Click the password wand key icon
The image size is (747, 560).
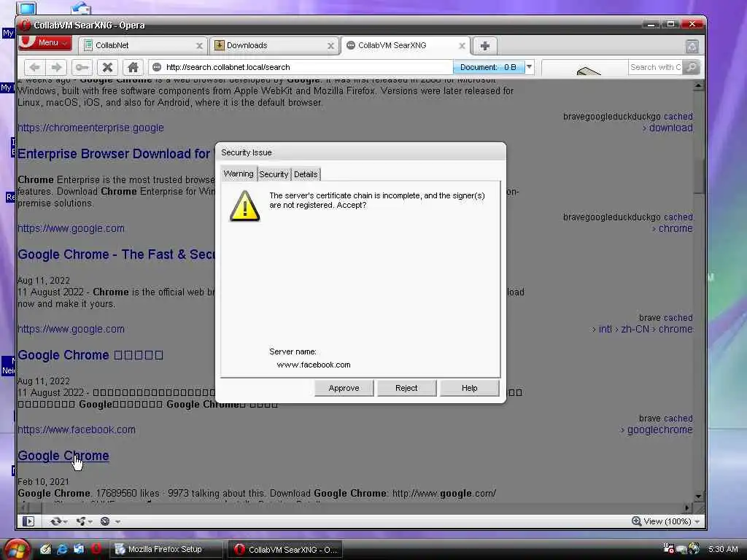(x=82, y=67)
